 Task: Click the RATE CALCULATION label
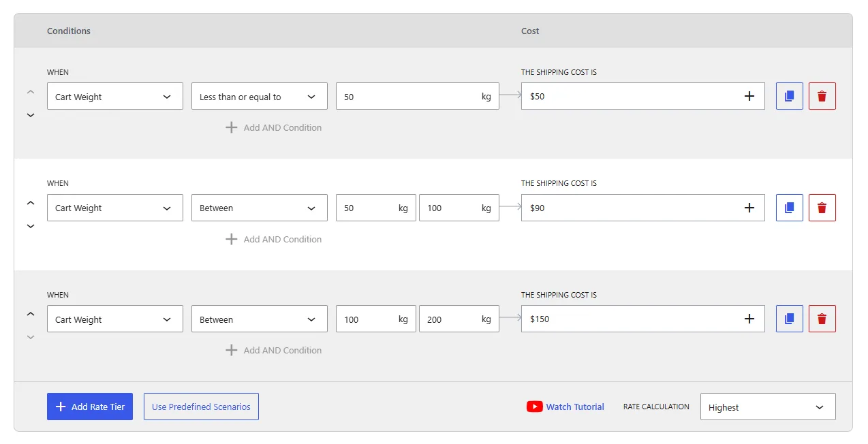(x=656, y=407)
